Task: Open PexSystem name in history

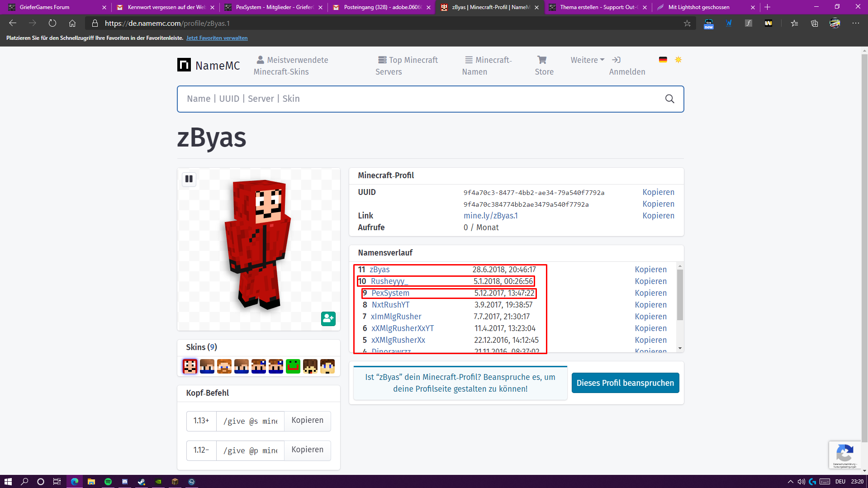Action: (390, 293)
